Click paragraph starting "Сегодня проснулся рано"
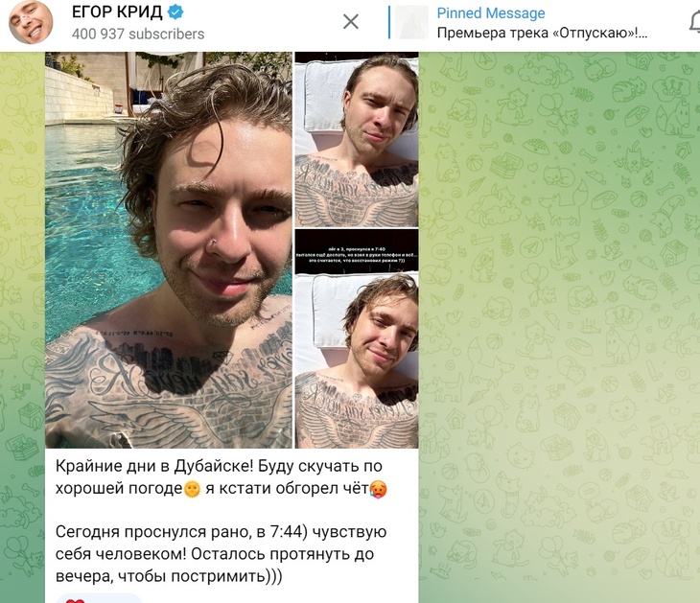The height and width of the screenshot is (603, 700). point(221,554)
